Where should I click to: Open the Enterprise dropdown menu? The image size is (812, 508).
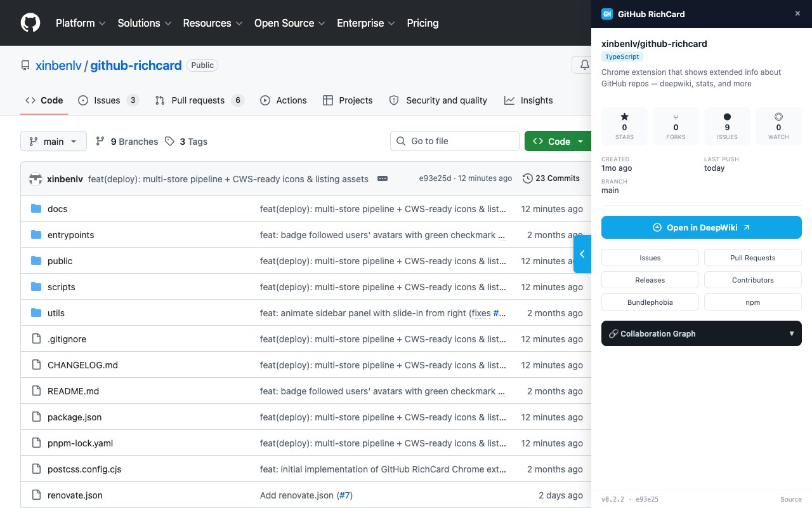366,23
